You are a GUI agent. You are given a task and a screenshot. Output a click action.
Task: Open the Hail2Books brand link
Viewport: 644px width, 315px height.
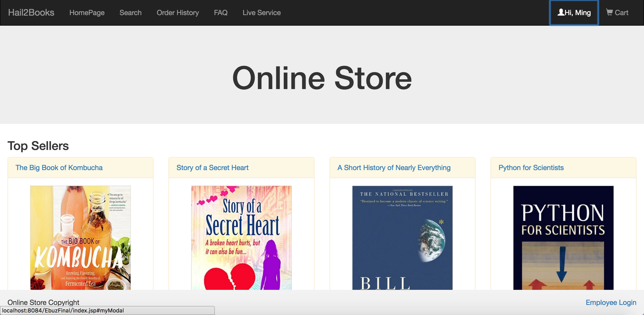[31, 13]
